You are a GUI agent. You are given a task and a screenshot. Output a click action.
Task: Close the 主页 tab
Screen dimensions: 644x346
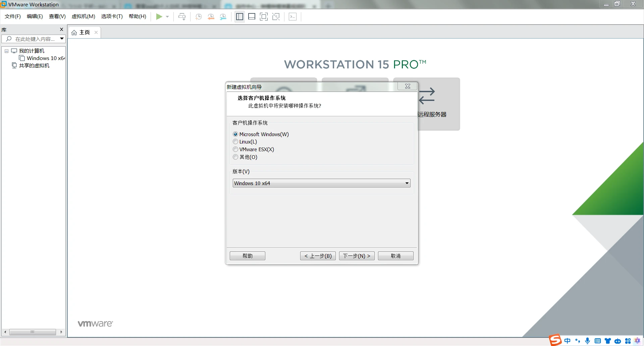[x=96, y=33]
